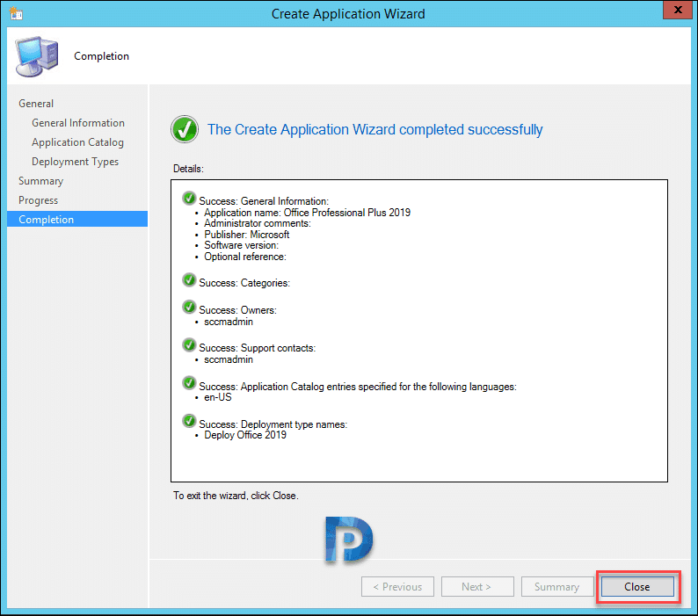
Task: Click the 'Software version:' line
Action: click(241, 245)
